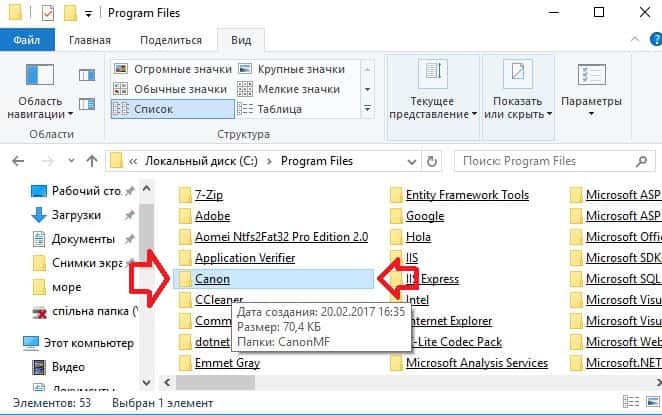Select the Google folder
662x415 pixels.
(x=417, y=216)
